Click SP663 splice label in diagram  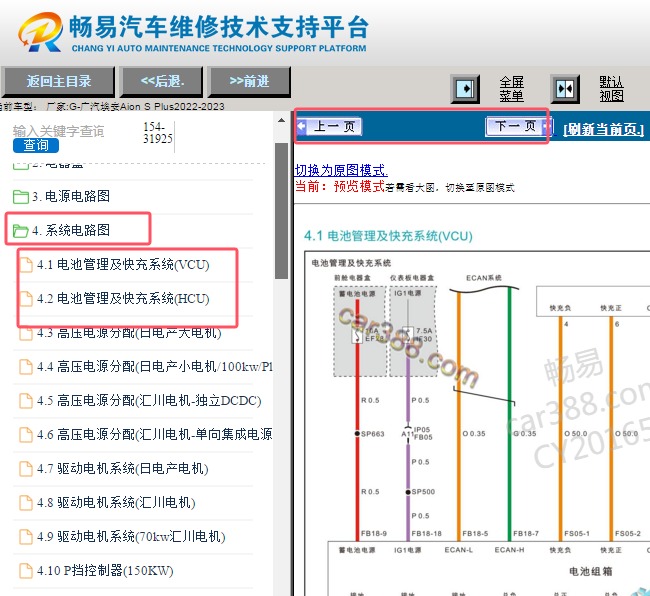point(373,434)
